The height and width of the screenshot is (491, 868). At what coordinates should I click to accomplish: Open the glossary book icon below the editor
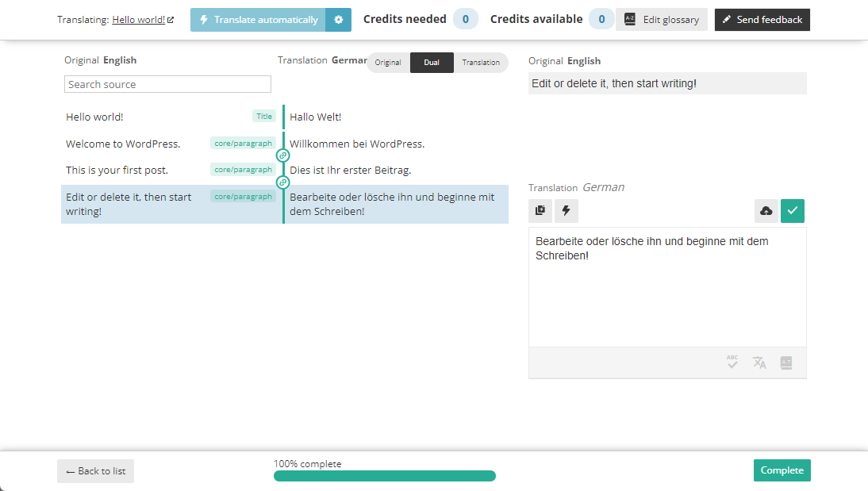[x=786, y=362]
